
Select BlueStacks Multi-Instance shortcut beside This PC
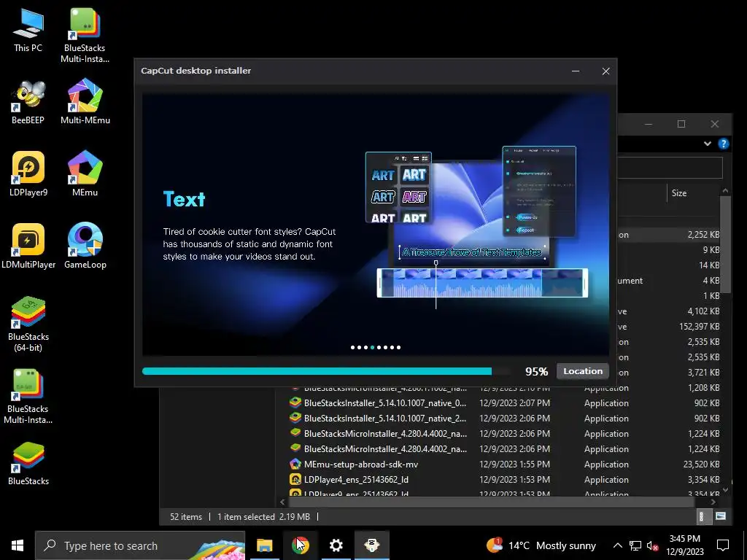[x=85, y=36]
